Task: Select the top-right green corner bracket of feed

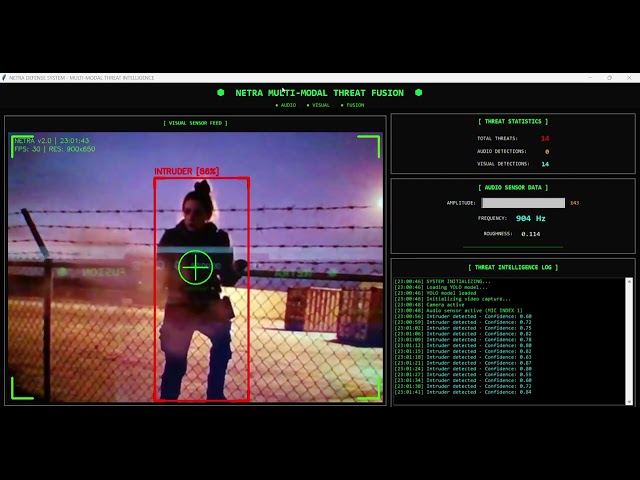Action: [369, 147]
